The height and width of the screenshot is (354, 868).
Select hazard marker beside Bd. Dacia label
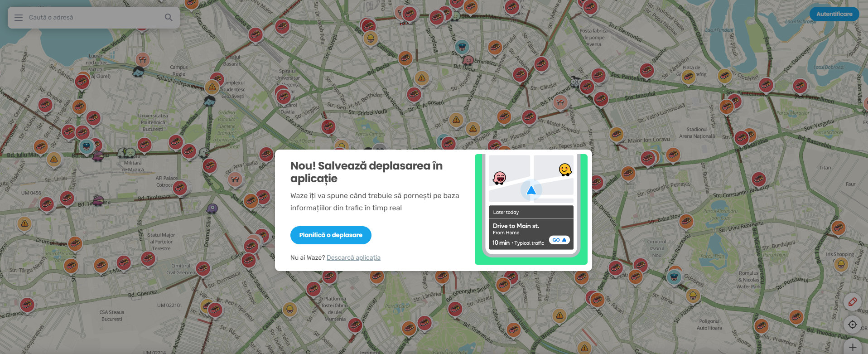(422, 78)
